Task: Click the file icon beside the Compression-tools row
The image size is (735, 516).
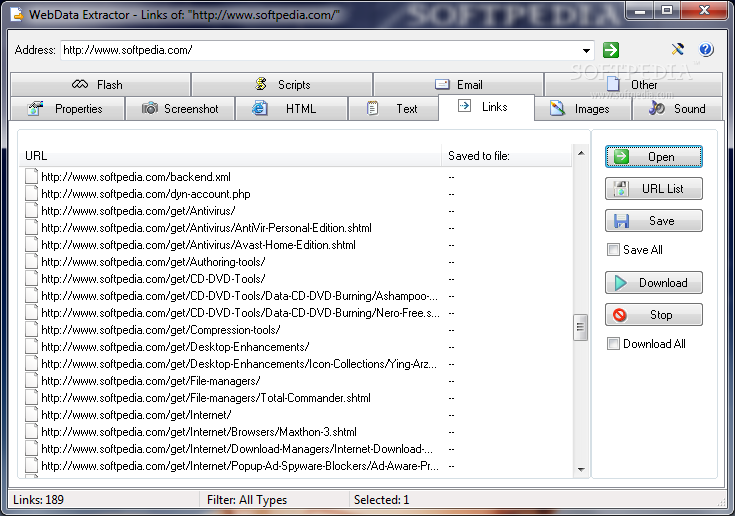Action: click(31, 329)
